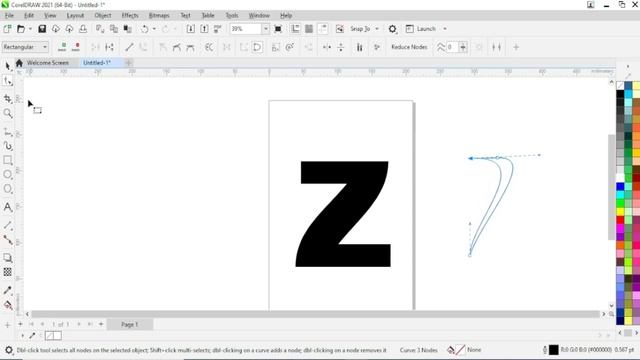
Task: Click the Export icon
Action: pyautogui.click(x=204, y=29)
